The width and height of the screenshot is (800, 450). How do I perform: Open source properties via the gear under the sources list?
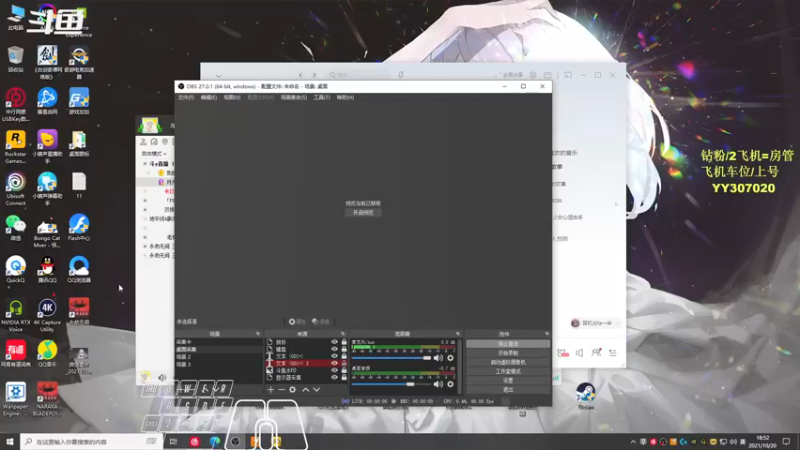pos(292,390)
